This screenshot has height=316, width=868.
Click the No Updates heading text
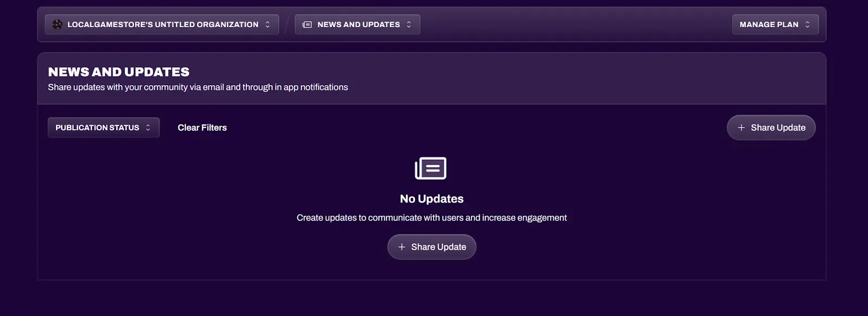point(432,199)
